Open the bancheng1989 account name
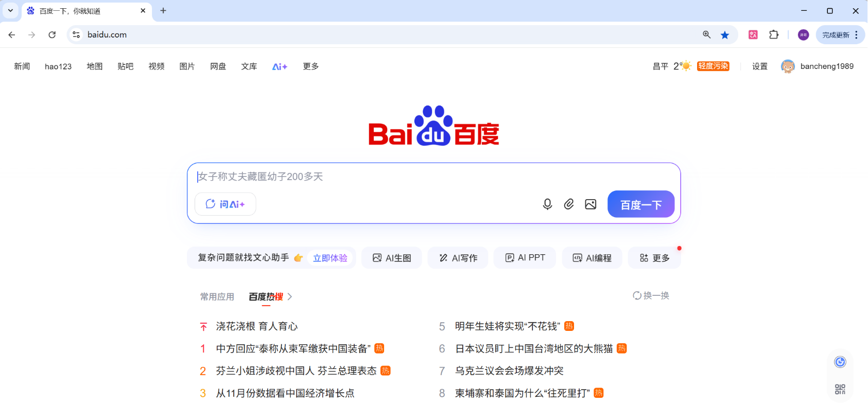 [x=827, y=66]
